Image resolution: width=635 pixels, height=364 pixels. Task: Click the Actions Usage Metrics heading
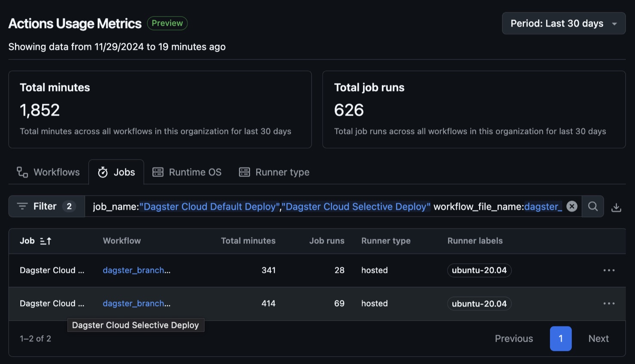(75, 24)
